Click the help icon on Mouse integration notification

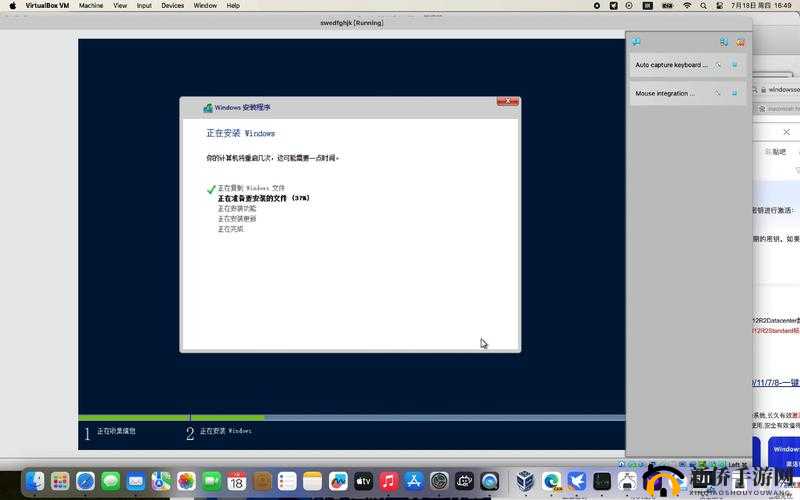click(x=717, y=93)
